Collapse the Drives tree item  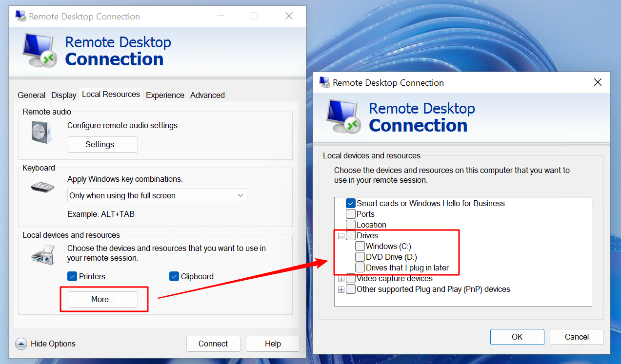341,235
